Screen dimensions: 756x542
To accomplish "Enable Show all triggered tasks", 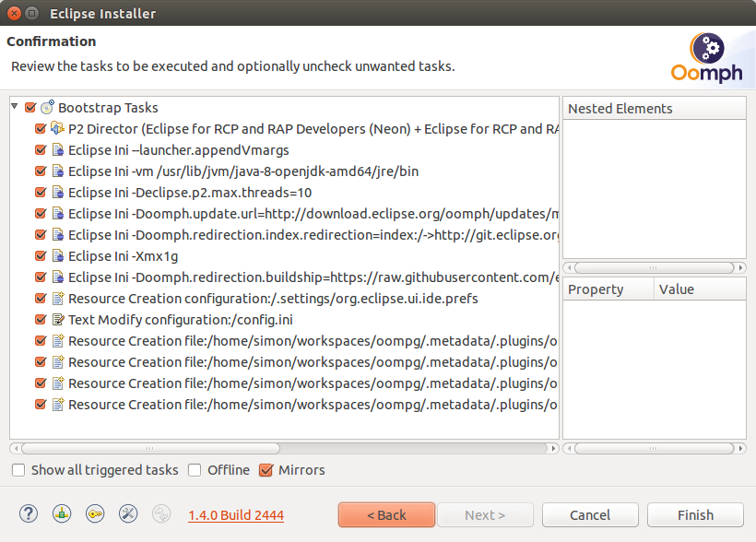I will [x=18, y=470].
